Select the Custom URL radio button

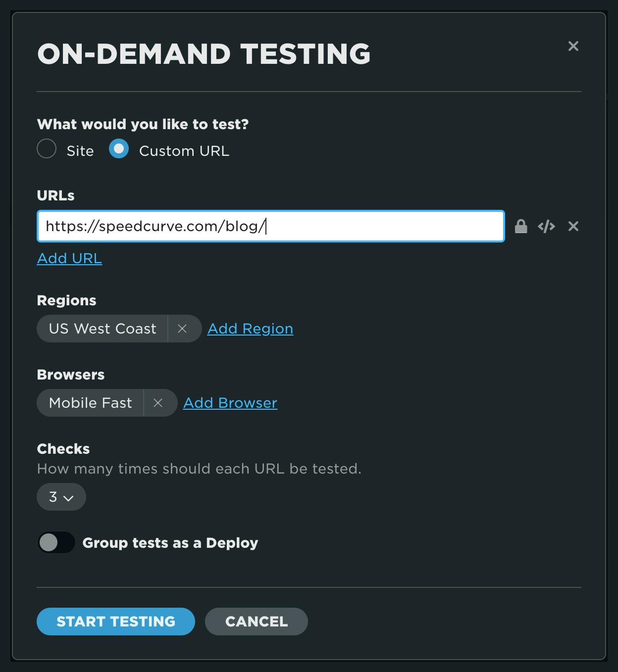[x=119, y=149]
